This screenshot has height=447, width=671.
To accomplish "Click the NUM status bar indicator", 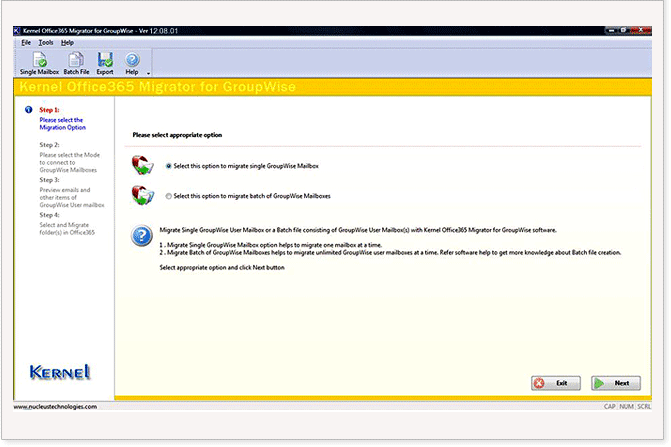I will pos(626,406).
